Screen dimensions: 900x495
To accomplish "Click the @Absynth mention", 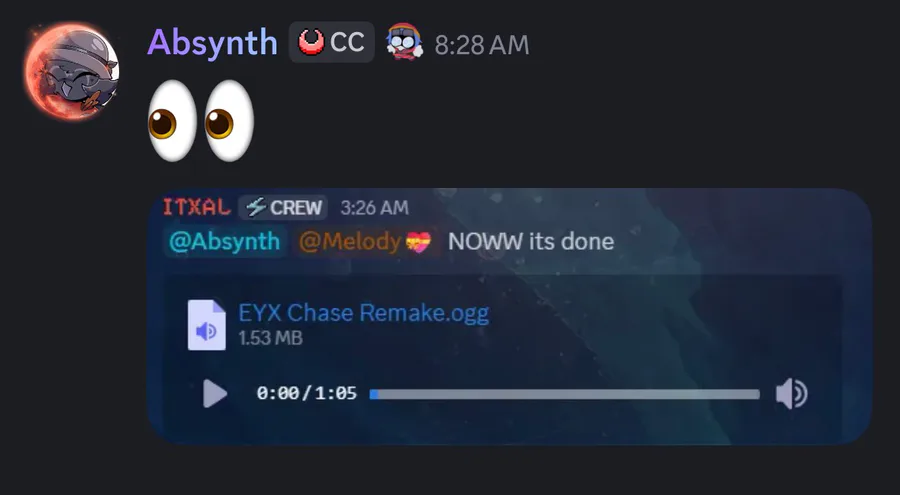I will (224, 241).
